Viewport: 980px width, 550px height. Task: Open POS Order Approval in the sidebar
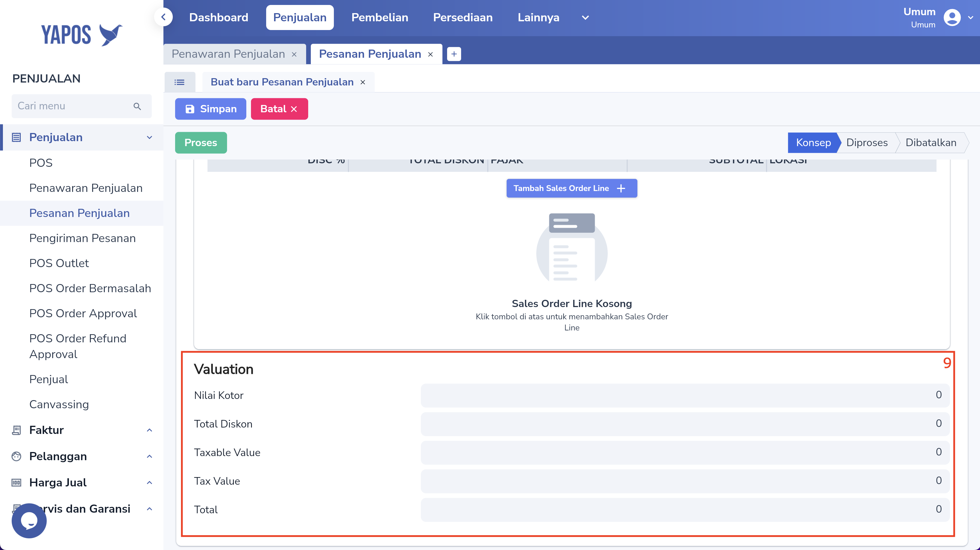[83, 313]
